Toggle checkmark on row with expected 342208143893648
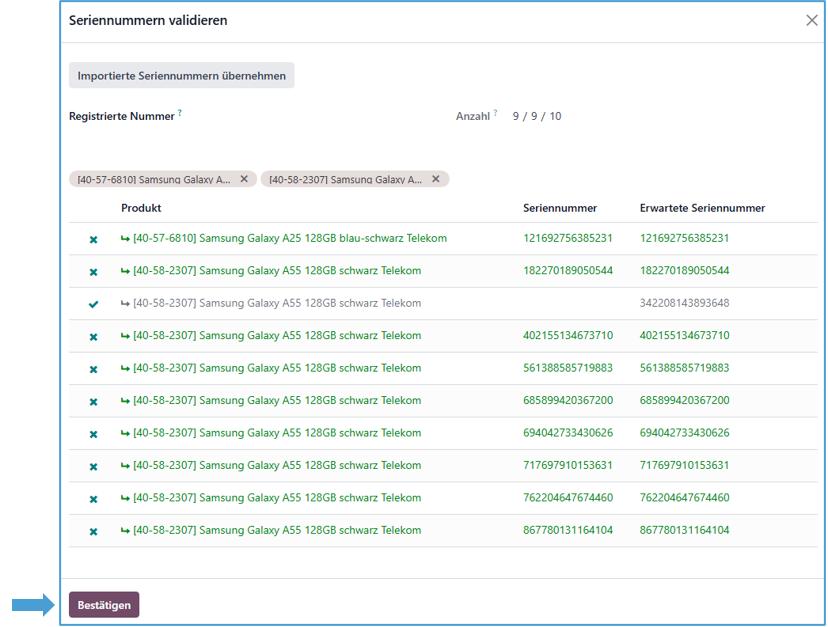Viewport: 828px width, 627px height. click(x=93, y=304)
